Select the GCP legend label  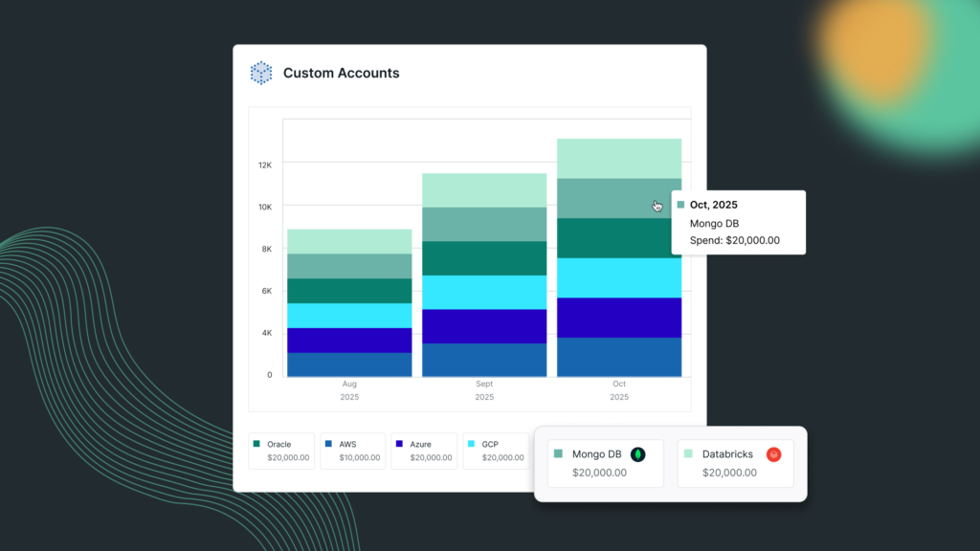coord(490,444)
